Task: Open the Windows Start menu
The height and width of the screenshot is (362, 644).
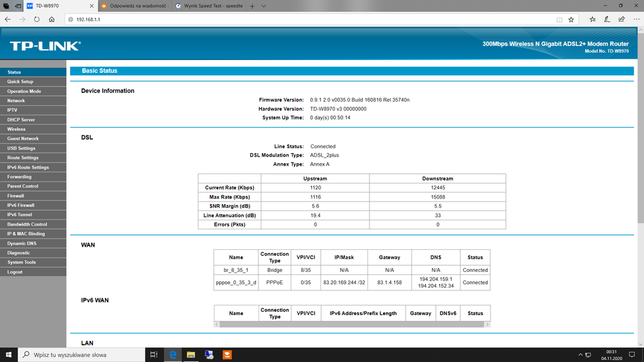Action: tap(8, 355)
